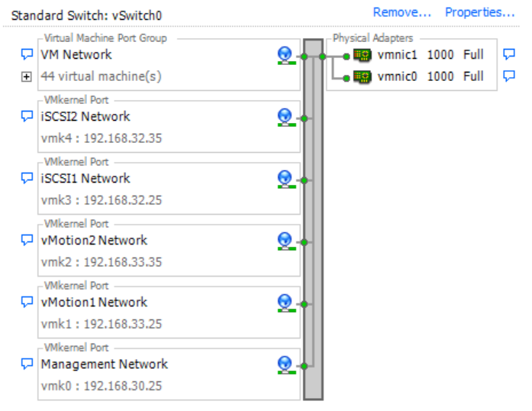Click the info bubble beside vmnic0
Screen dimensions: 532x411
point(509,76)
